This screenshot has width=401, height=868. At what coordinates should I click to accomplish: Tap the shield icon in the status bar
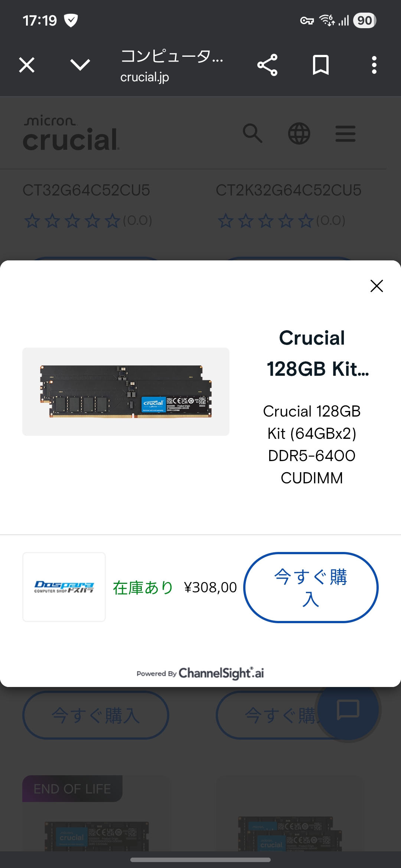71,20
